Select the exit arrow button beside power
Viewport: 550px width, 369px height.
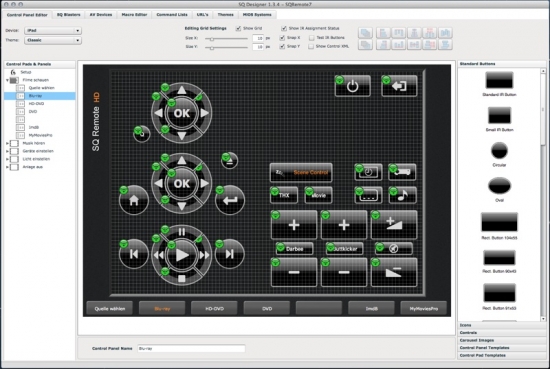pyautogui.click(x=399, y=86)
